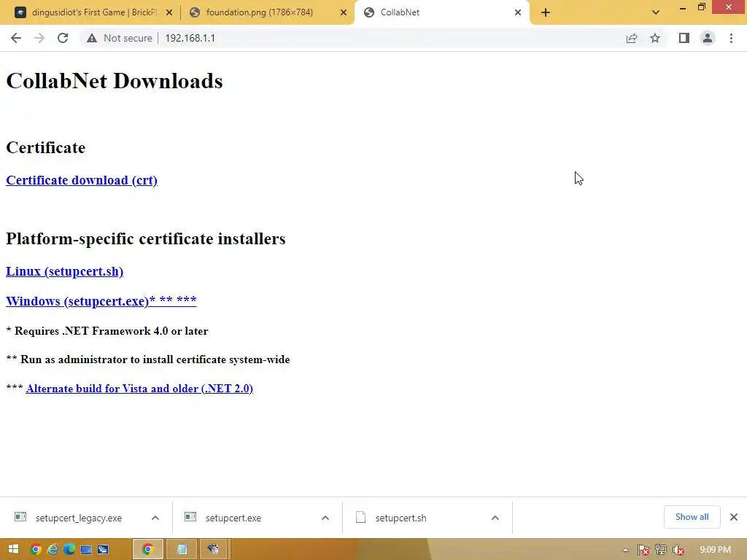747x560 pixels.
Task: Click the 'Platform-specific certificate installers' heading
Action: coord(146,238)
